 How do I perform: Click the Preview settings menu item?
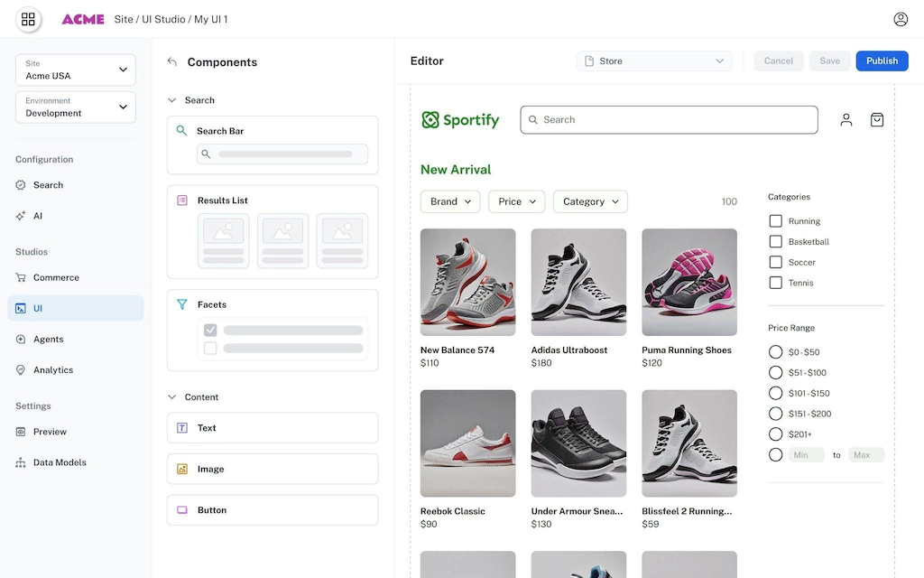tap(76, 432)
